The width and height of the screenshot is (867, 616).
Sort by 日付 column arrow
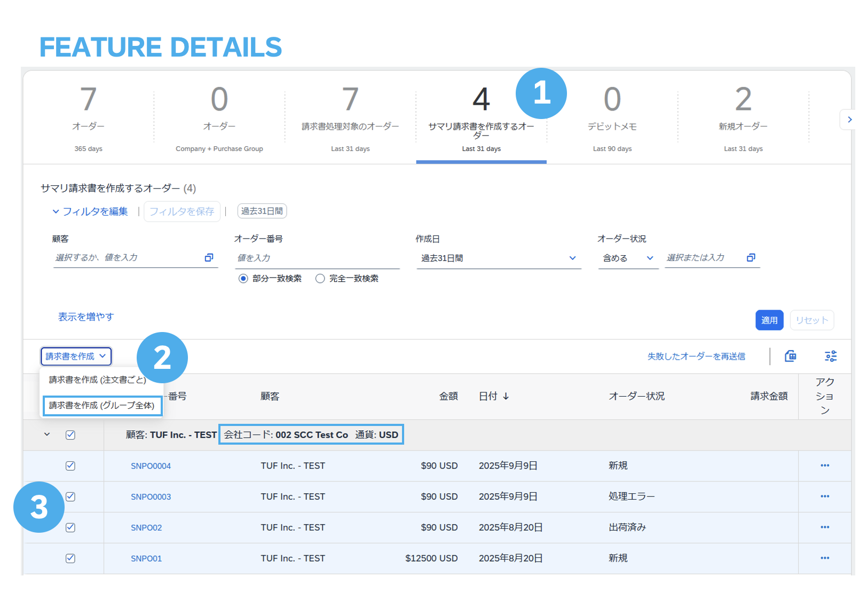[506, 396]
